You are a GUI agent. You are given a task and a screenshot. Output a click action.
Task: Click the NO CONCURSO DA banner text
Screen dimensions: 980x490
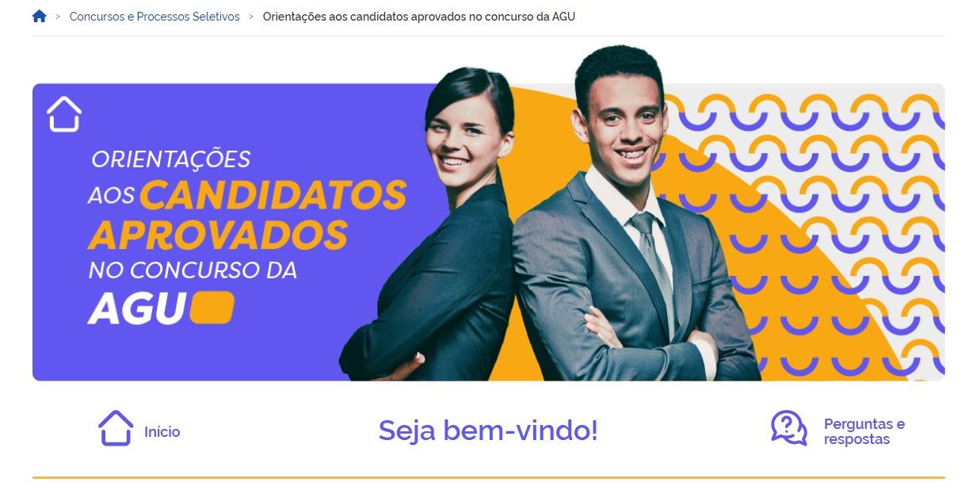pos(193,270)
